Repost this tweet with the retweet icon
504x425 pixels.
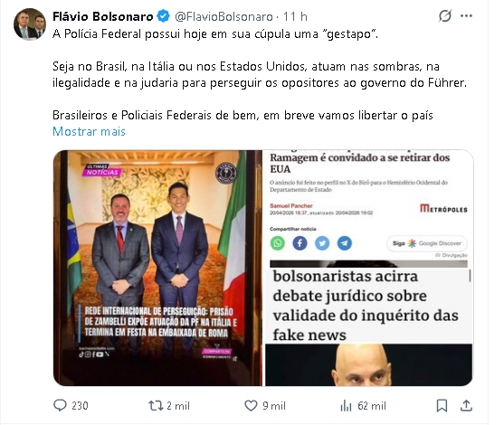coord(156,405)
